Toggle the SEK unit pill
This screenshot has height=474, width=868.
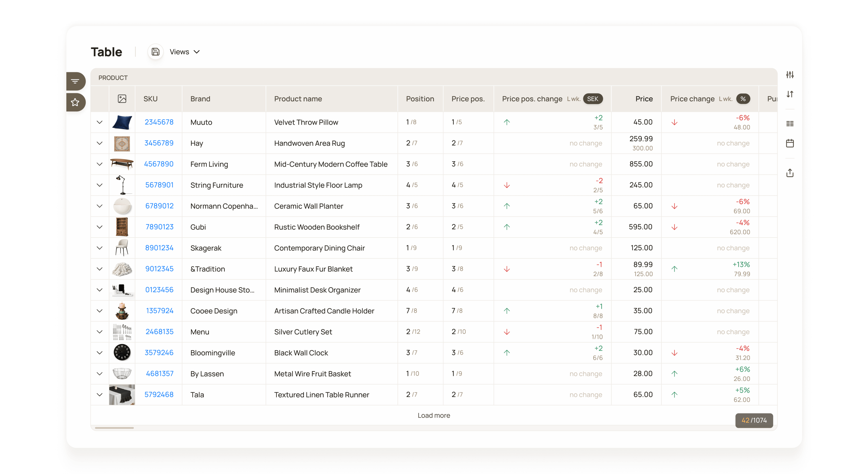[593, 99]
